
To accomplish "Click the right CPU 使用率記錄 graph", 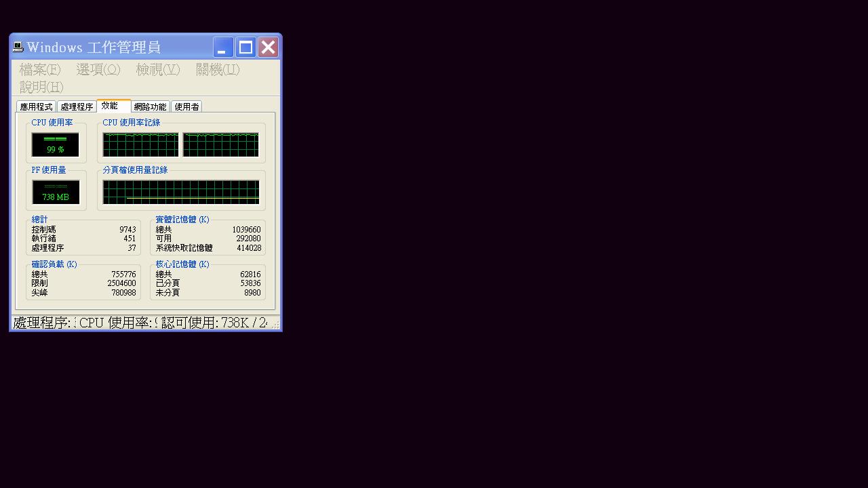I will 221,144.
